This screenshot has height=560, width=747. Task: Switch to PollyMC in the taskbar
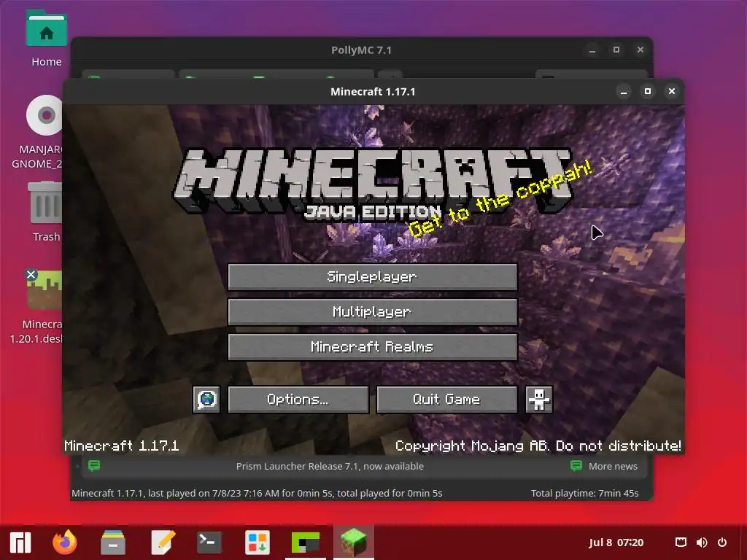pyautogui.click(x=306, y=542)
